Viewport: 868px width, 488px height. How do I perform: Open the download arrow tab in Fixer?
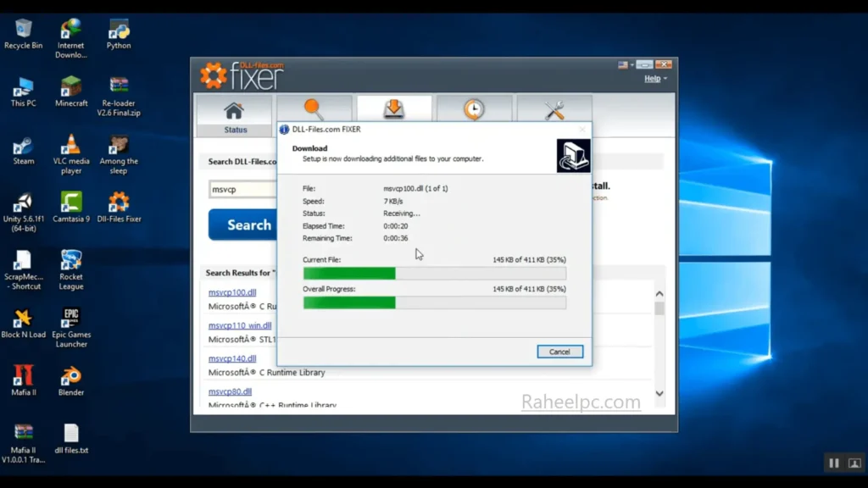[x=394, y=109]
